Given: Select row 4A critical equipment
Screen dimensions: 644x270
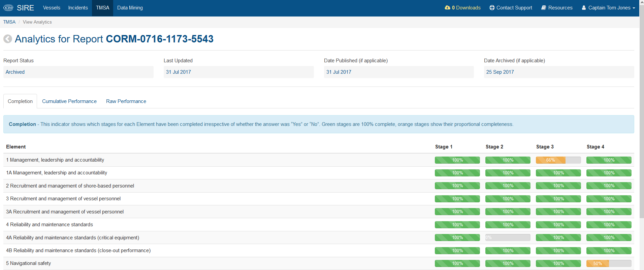Looking at the screenshot, I should pyautogui.click(x=319, y=238).
